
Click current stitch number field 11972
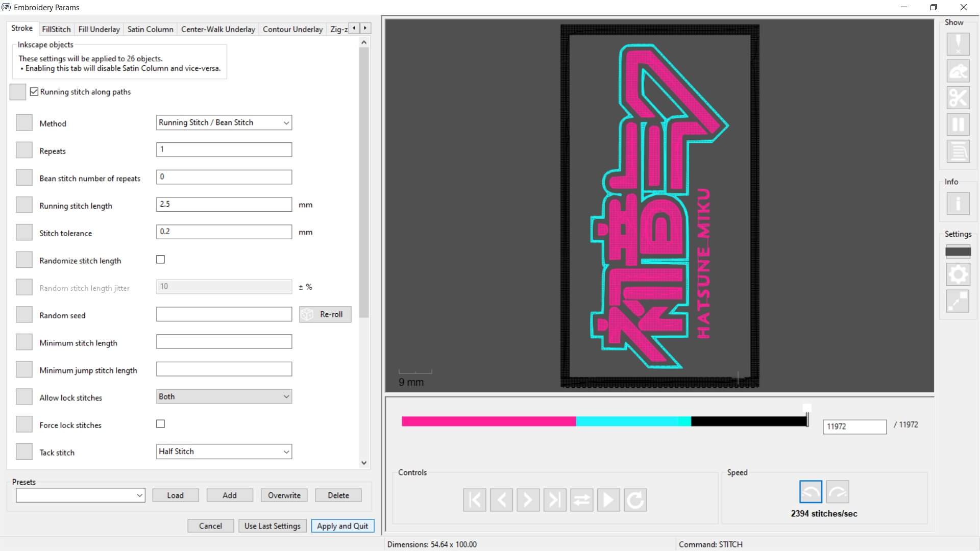[x=854, y=427]
